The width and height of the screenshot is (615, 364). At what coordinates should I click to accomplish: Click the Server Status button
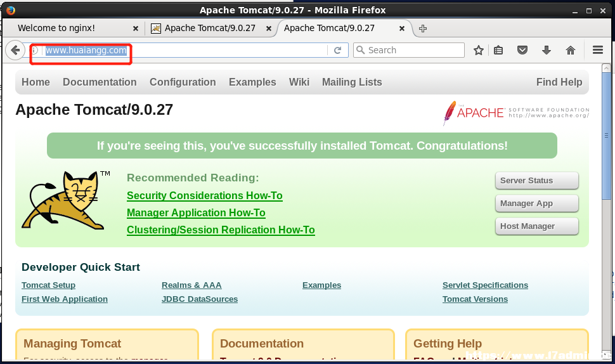pos(536,181)
